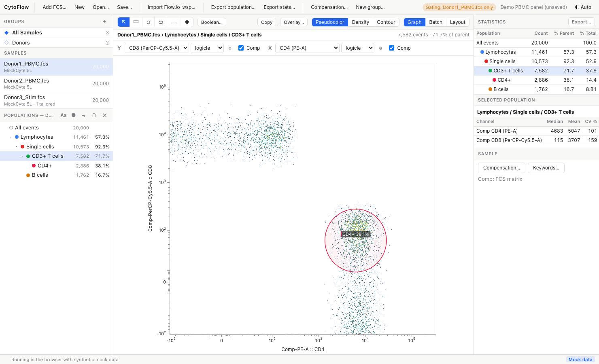This screenshot has height=364, width=599.
Task: Select the Donor2_PBMC.fcs sample
Action: [56, 84]
